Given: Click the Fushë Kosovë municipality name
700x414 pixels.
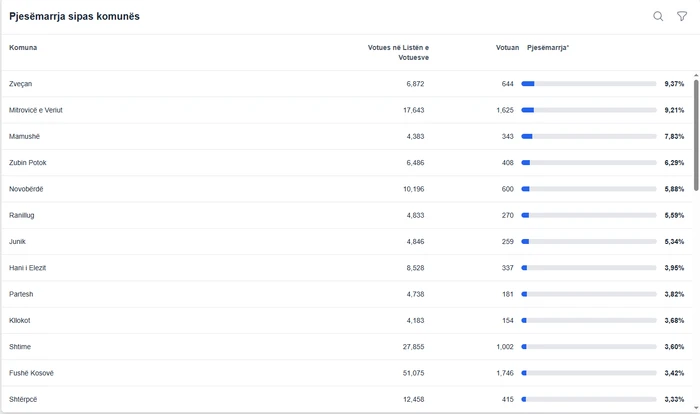Looking at the screenshot, I should click(31, 373).
